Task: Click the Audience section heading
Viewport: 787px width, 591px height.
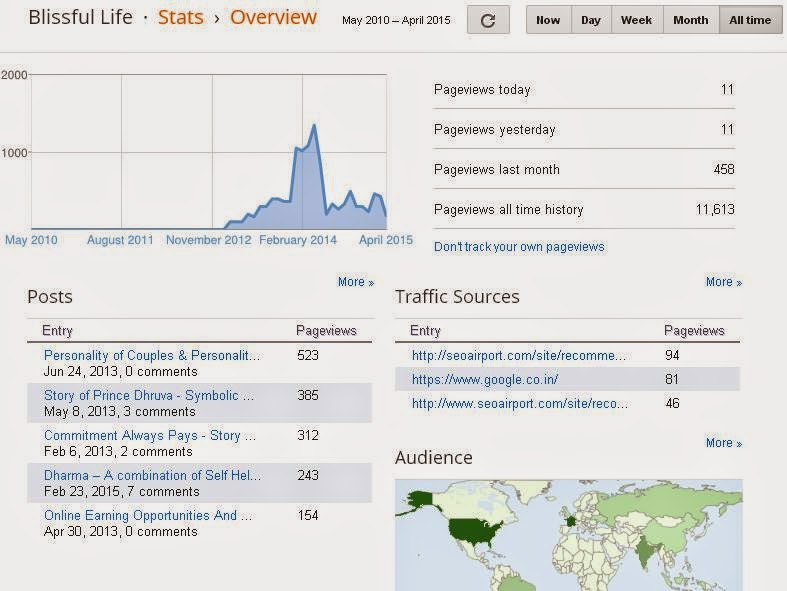Action: 434,458
